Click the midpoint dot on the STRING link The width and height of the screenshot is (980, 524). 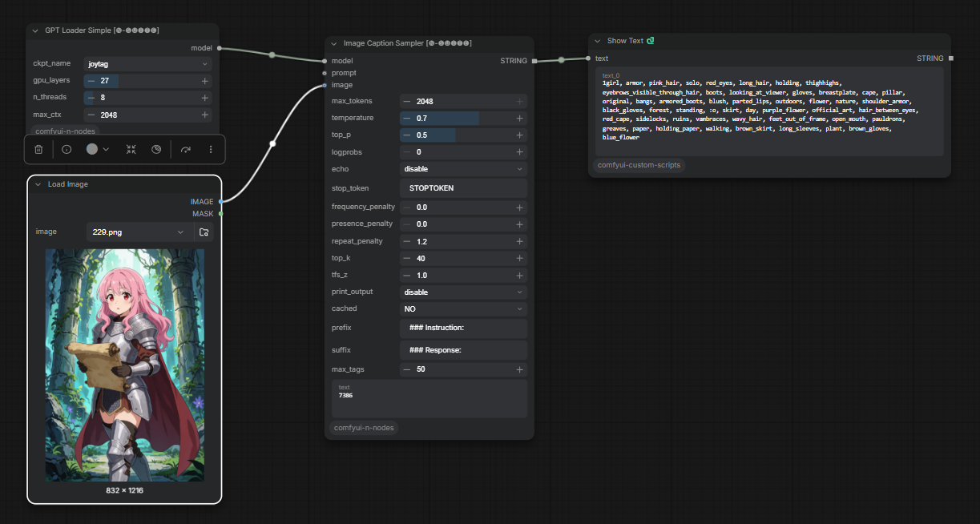(x=561, y=59)
